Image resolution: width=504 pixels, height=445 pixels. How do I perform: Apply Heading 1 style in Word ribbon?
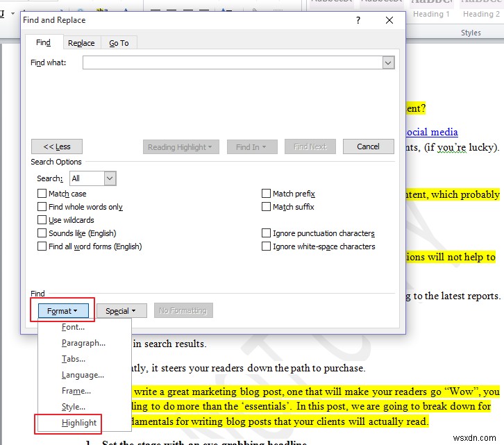431,10
